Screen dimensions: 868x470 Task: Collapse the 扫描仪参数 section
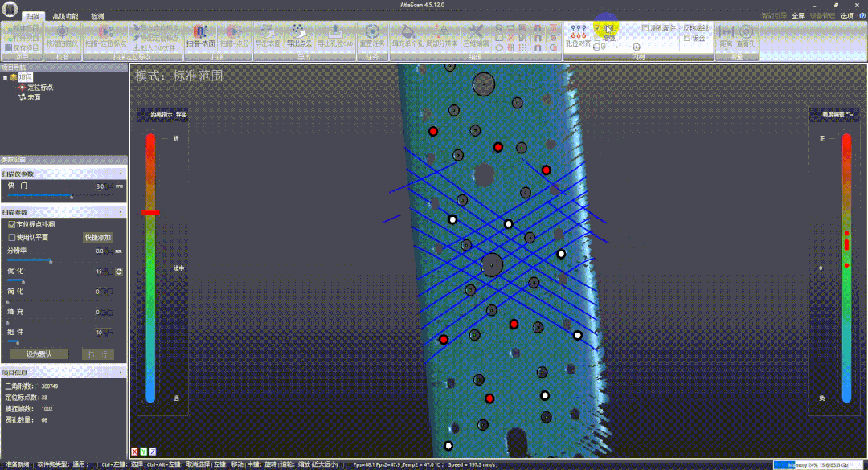click(x=121, y=174)
